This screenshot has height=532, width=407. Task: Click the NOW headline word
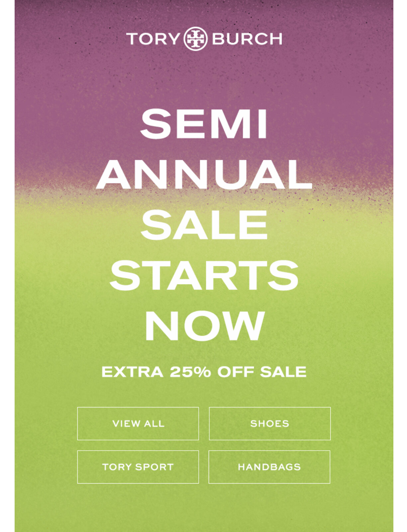(x=205, y=326)
